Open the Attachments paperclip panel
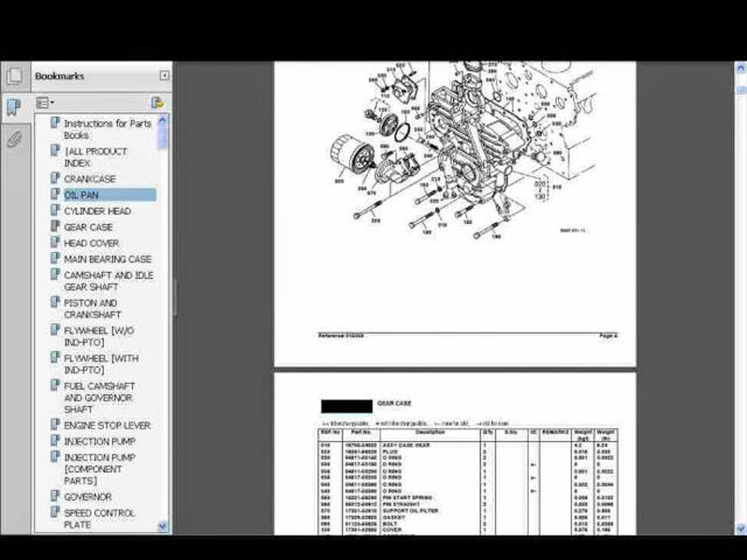 pyautogui.click(x=14, y=139)
